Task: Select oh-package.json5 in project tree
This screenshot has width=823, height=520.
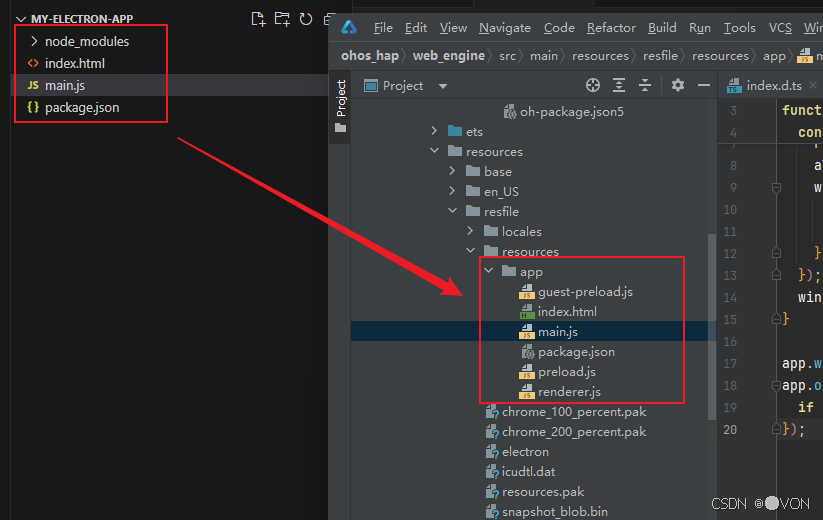Action: (572, 112)
